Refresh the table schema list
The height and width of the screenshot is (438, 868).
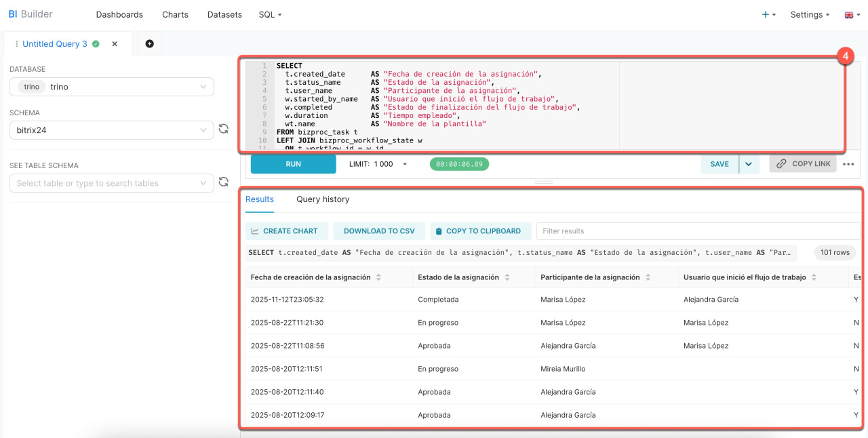(x=223, y=182)
